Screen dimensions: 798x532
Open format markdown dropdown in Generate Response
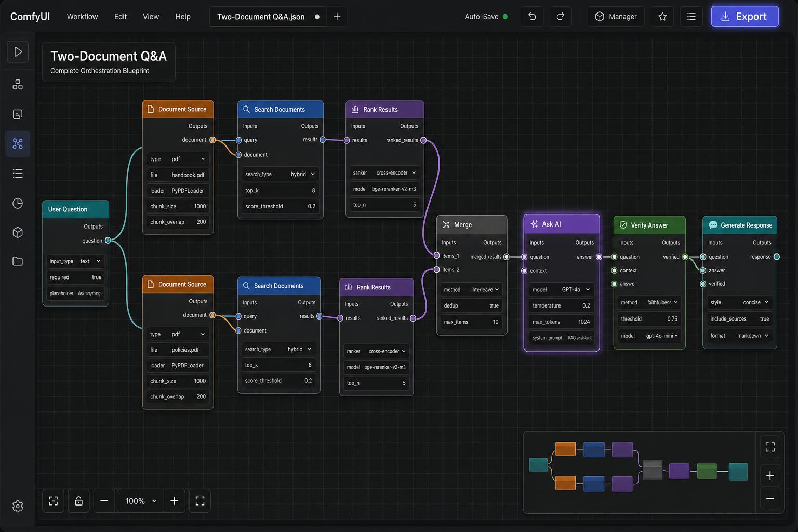739,336
